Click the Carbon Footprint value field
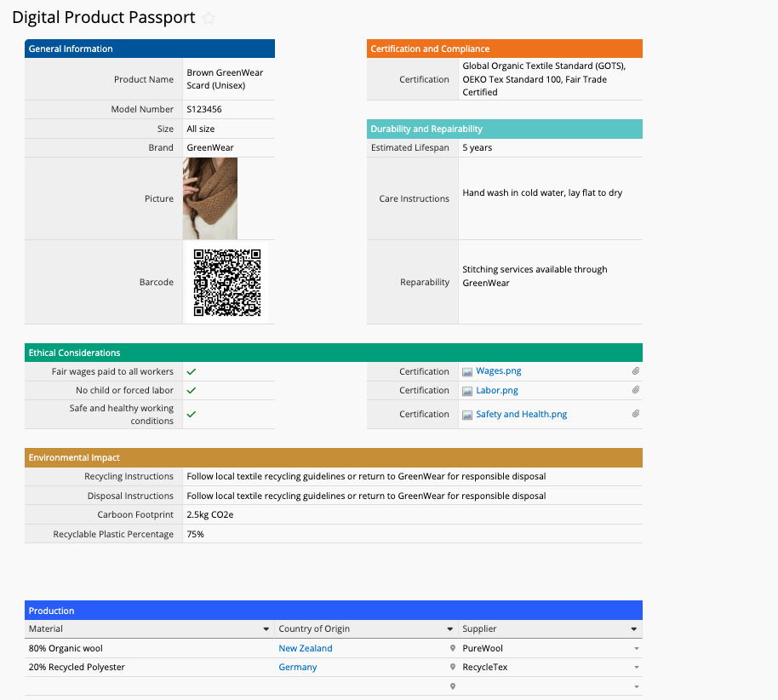The height and width of the screenshot is (700, 778). (x=413, y=515)
